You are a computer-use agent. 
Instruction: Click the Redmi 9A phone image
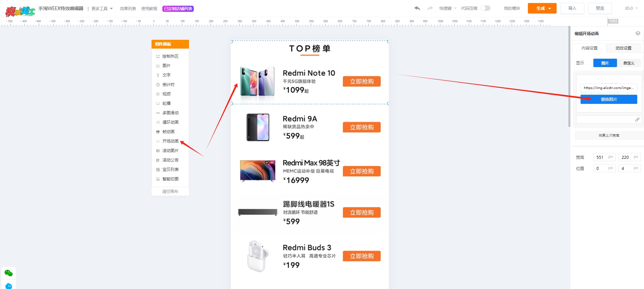pyautogui.click(x=258, y=127)
